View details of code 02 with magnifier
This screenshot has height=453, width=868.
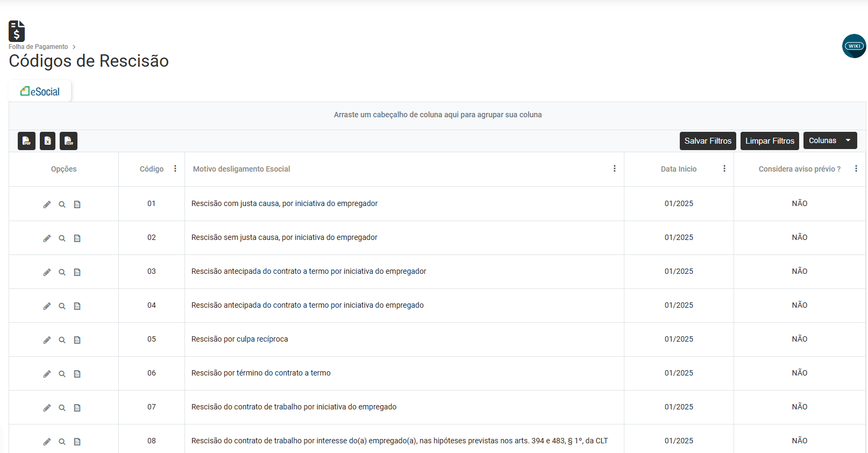(x=62, y=238)
